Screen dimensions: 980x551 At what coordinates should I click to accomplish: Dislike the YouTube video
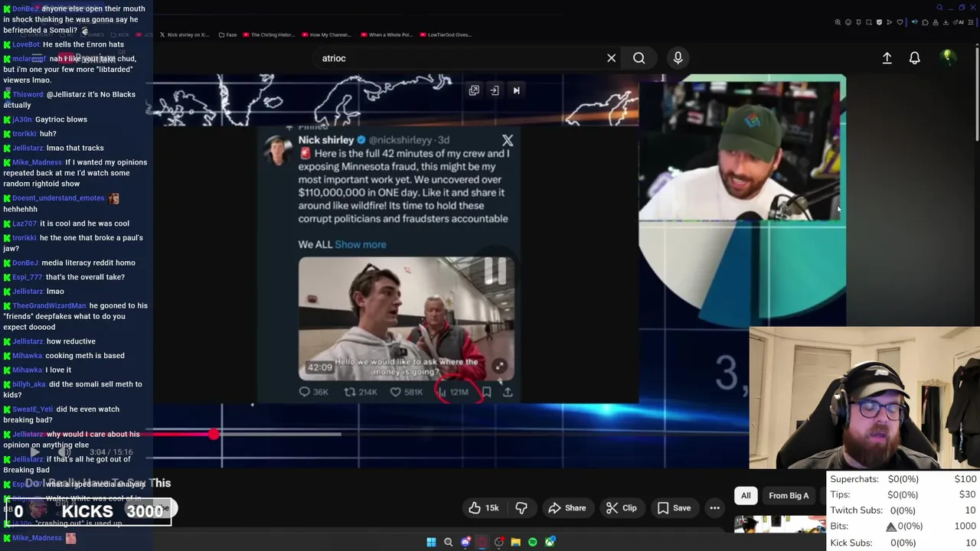pos(521,508)
